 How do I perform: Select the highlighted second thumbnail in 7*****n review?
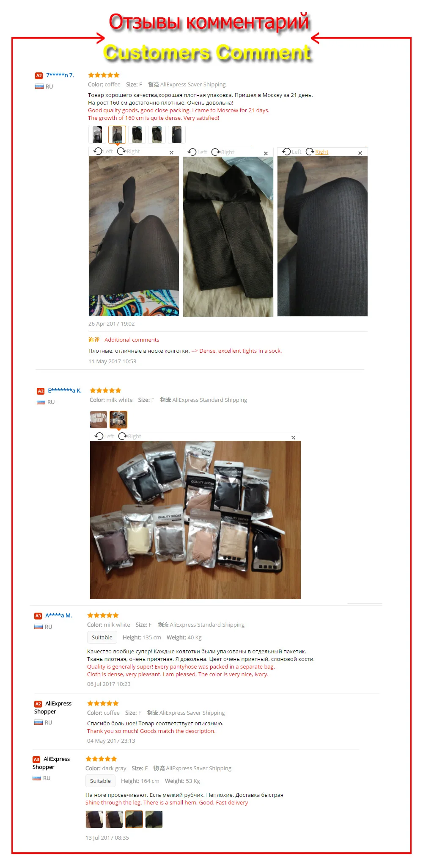click(x=117, y=135)
